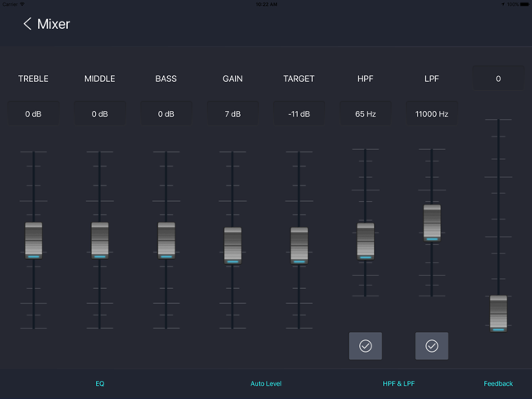
Task: Click the battery icon in status bar
Action: tap(525, 4)
